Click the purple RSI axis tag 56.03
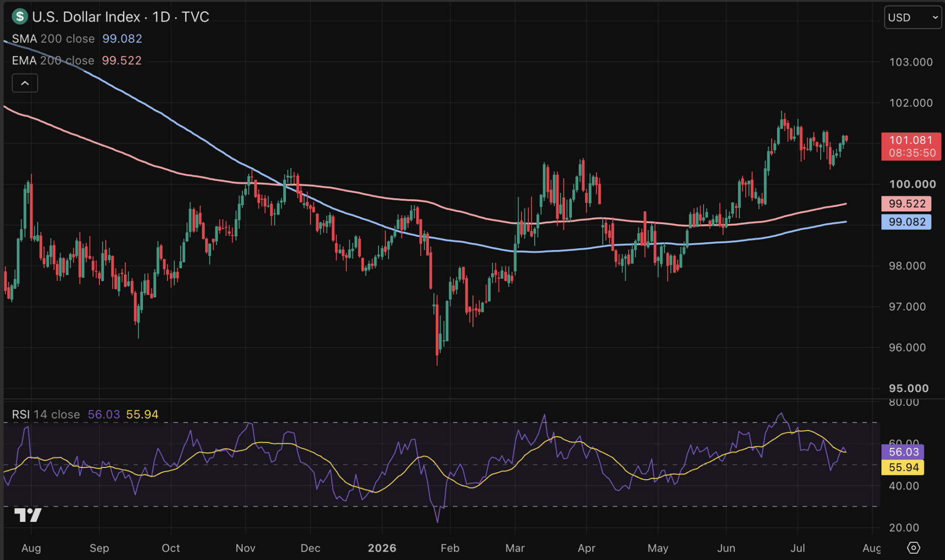This screenshot has width=945, height=560. [x=903, y=452]
